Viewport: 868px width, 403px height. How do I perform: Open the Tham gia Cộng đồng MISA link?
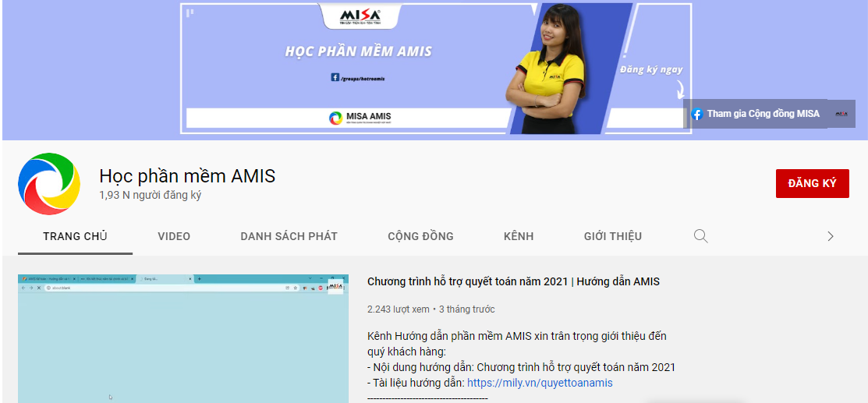coord(763,114)
